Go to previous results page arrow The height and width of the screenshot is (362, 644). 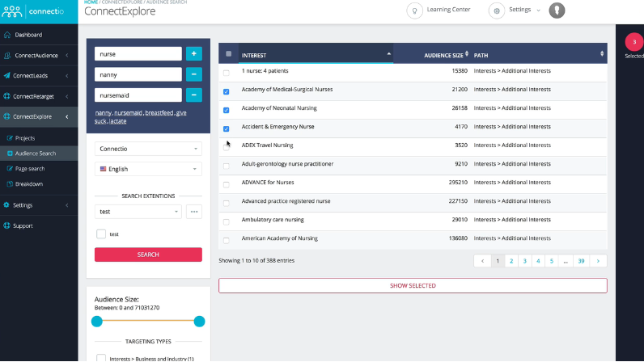482,261
